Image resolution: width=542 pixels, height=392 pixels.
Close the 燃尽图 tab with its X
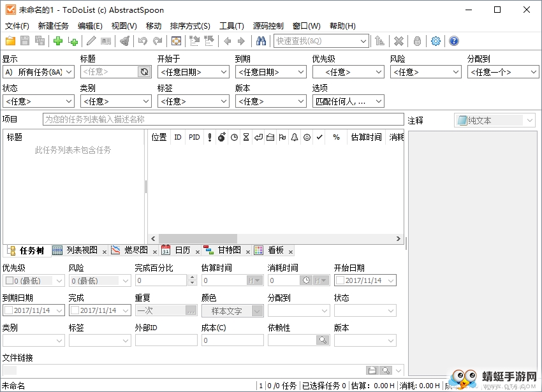155,252
